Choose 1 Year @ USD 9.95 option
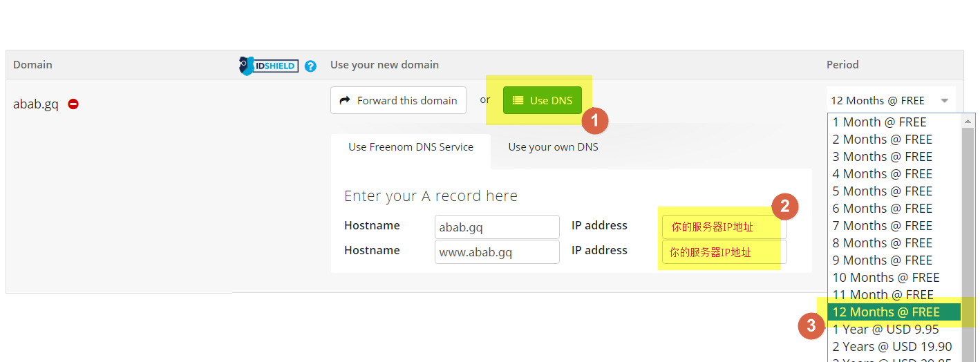Viewport: 980px width, 362px height. (885, 330)
